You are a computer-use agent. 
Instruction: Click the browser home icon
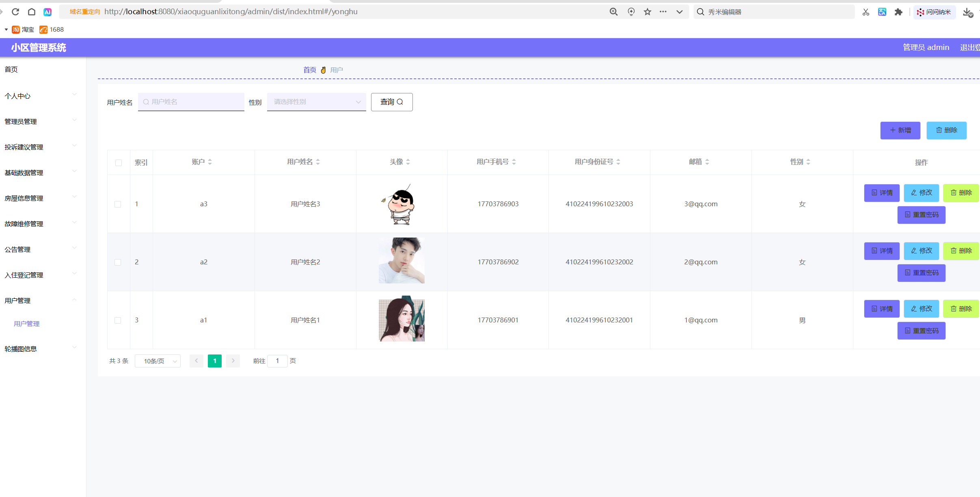[32, 12]
